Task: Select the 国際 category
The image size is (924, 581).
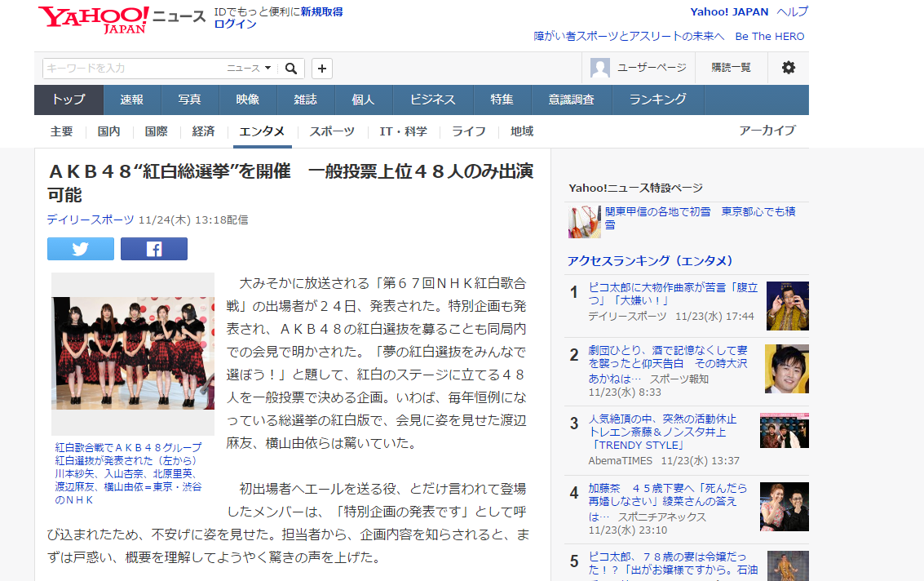Action: click(156, 131)
